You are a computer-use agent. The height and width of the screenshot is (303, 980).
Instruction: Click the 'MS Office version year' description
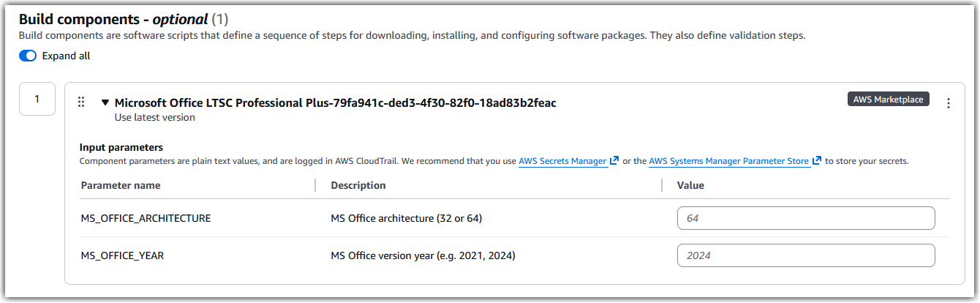click(x=423, y=255)
